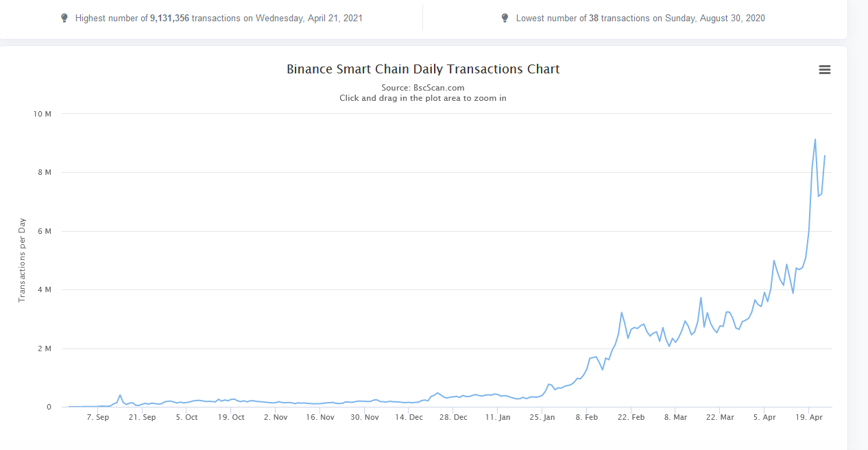Click the Binance Smart Chain Daily Transactions title
This screenshot has width=868, height=450.
[x=422, y=69]
